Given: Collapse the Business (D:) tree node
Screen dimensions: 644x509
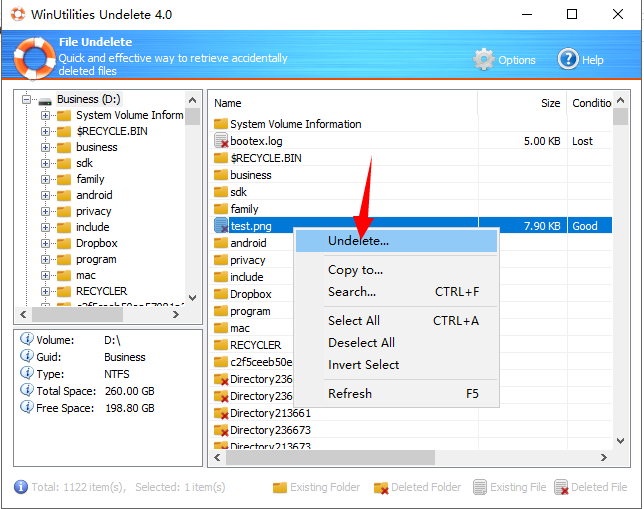Looking at the screenshot, I should point(27,100).
